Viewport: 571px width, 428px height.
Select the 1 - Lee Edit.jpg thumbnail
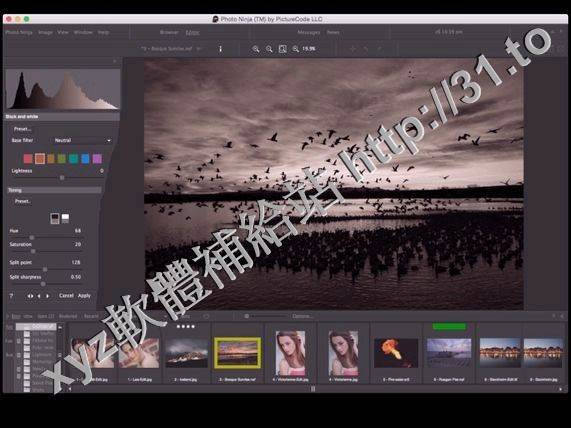pyautogui.click(x=139, y=354)
